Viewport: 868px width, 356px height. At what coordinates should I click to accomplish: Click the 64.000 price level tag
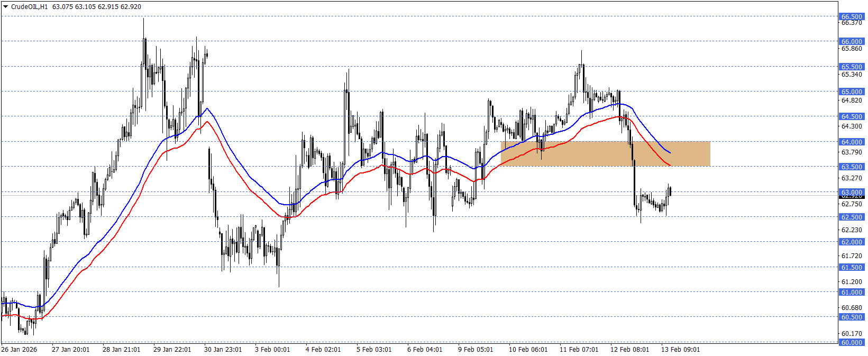(852, 142)
